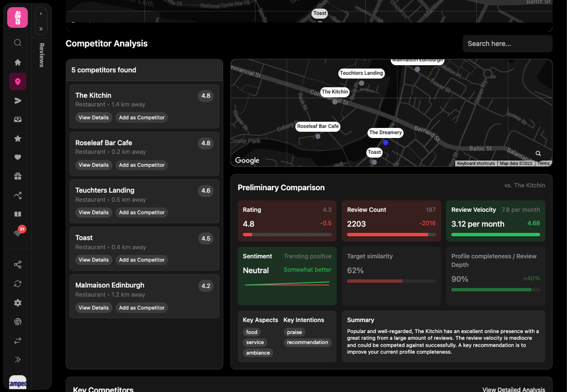
Task: Click the map magnifier search icon
Action: 538,154
